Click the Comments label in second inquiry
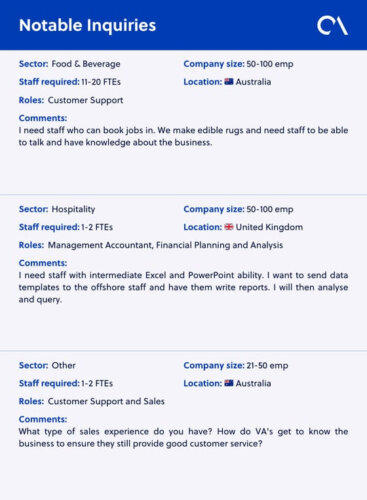This screenshot has width=367, height=500. coord(43,263)
